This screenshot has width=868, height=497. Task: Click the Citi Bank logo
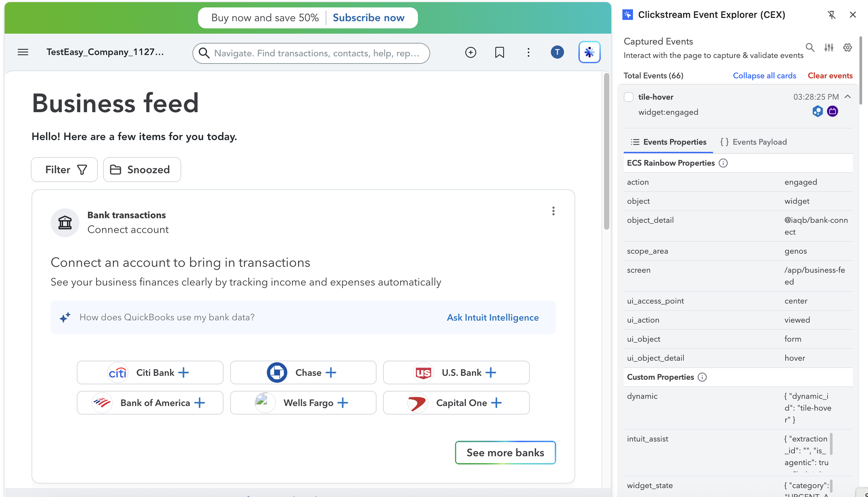click(118, 373)
